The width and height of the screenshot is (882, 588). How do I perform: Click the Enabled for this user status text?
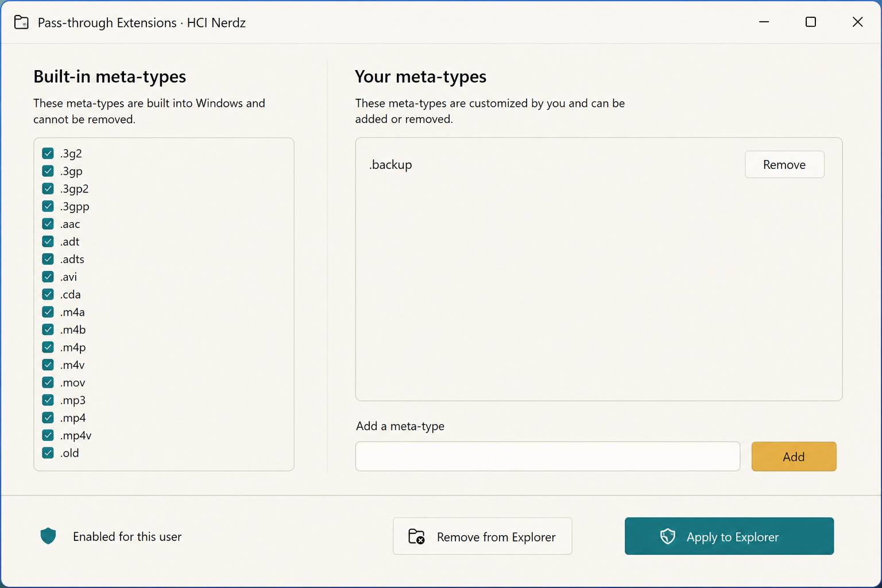(x=127, y=537)
